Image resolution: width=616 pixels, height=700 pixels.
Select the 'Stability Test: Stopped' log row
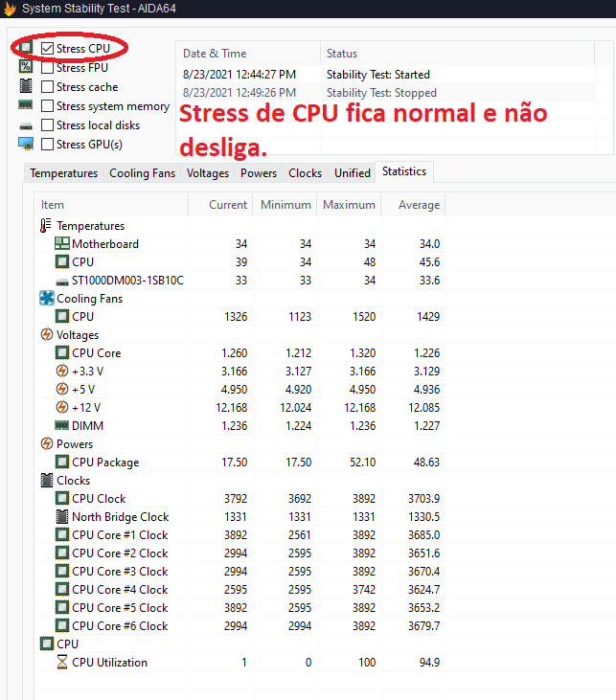pos(386,93)
